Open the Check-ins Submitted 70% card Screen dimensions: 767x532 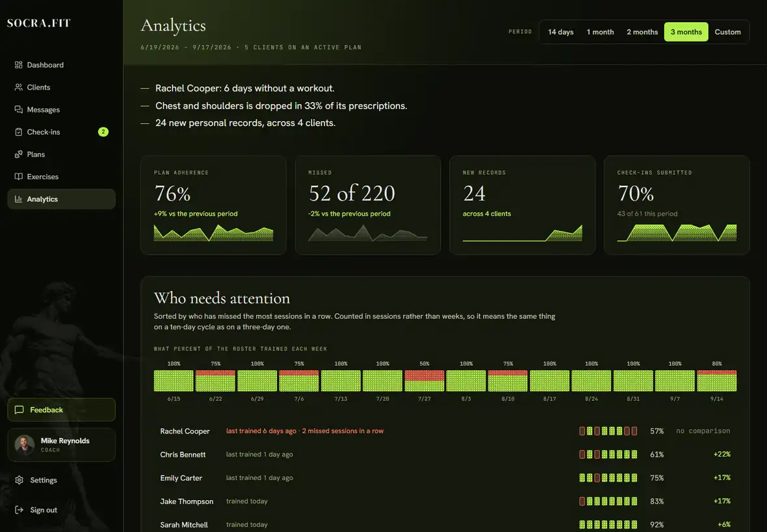click(677, 205)
